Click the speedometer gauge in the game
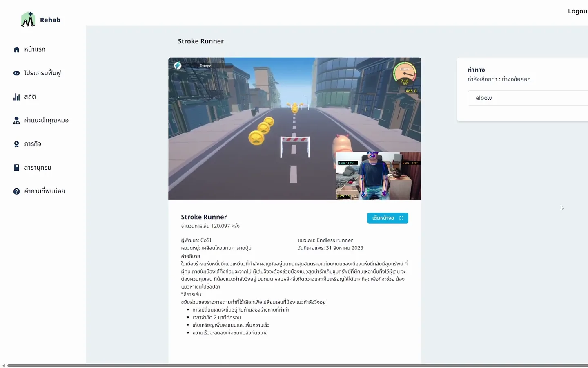The width and height of the screenshot is (588, 368). pos(404,74)
